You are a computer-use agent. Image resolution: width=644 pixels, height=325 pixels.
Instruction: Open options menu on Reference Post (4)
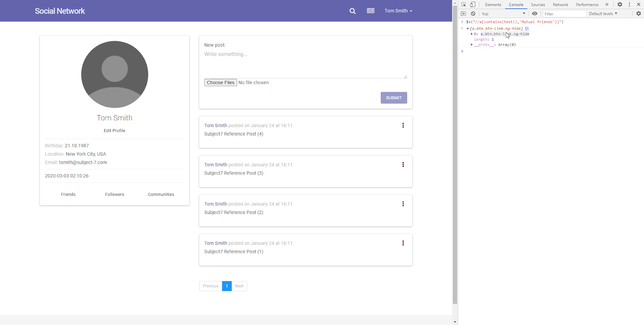point(403,125)
